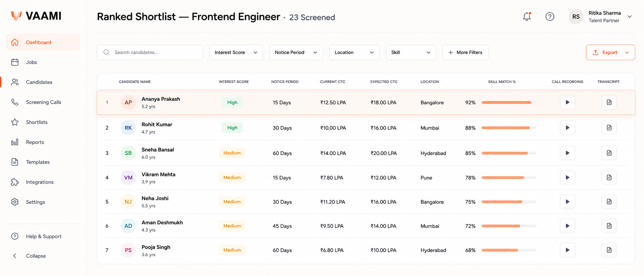644x276 pixels.
Task: Expand the Skill filter dropdown
Action: click(x=411, y=52)
